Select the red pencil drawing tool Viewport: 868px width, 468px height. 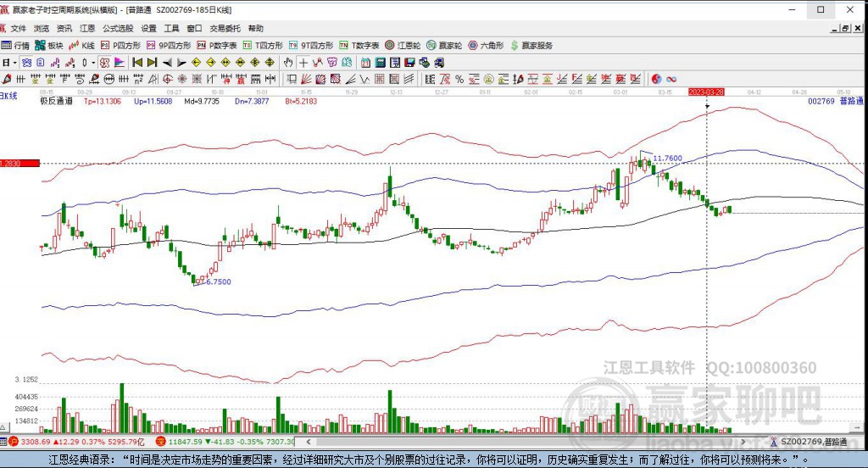pos(7,79)
